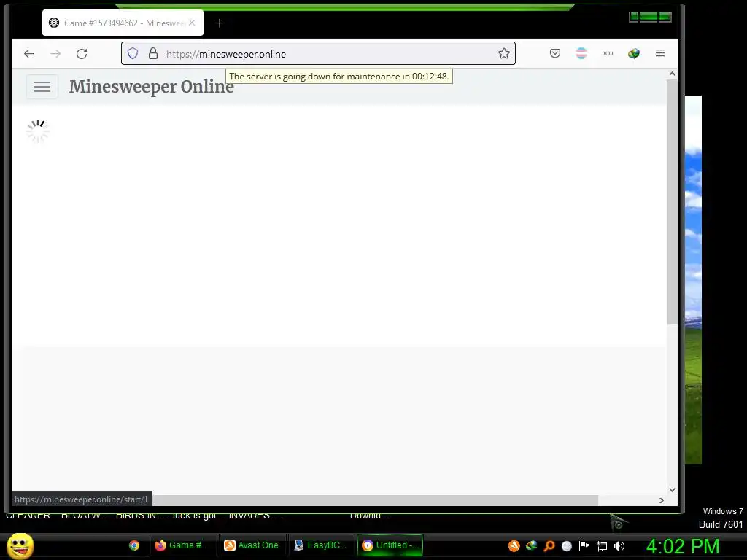Click the address bar showing minesweeper.online
This screenshot has height=560, width=747.
(318, 54)
